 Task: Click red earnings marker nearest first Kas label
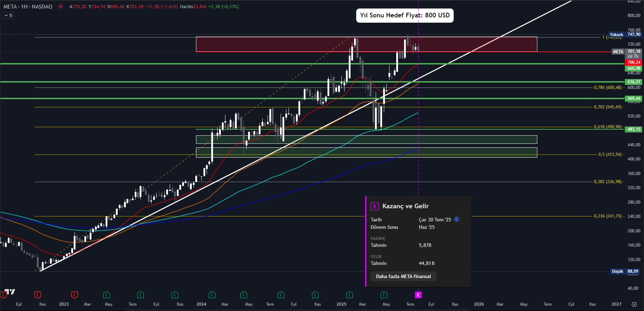coord(38,295)
